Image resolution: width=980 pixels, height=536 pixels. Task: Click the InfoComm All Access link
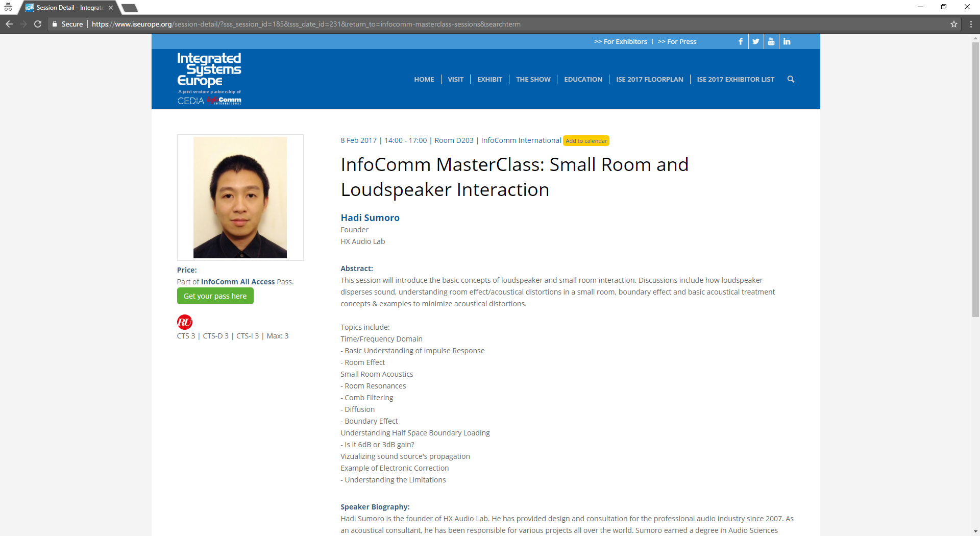coord(238,282)
